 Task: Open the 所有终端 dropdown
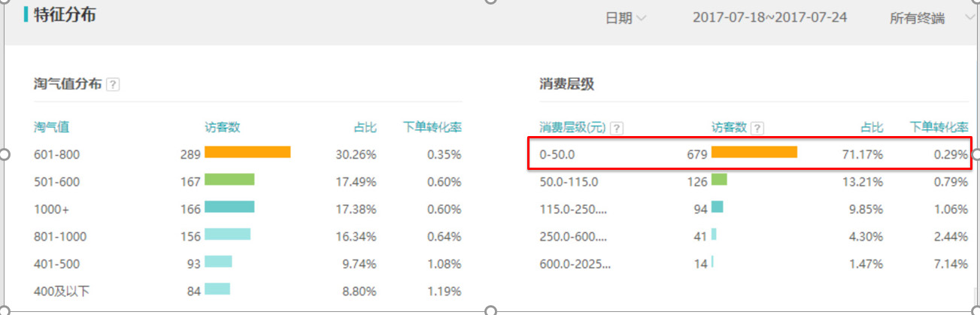click(x=931, y=18)
